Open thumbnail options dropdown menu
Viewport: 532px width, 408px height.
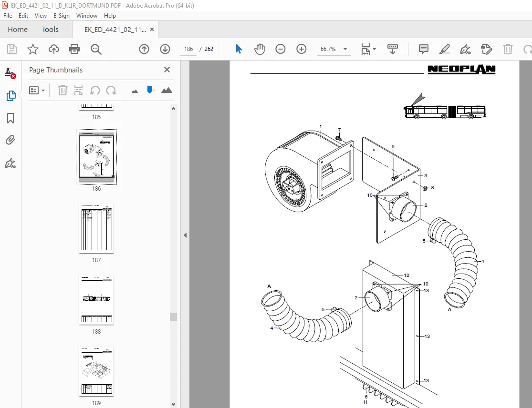(x=37, y=91)
